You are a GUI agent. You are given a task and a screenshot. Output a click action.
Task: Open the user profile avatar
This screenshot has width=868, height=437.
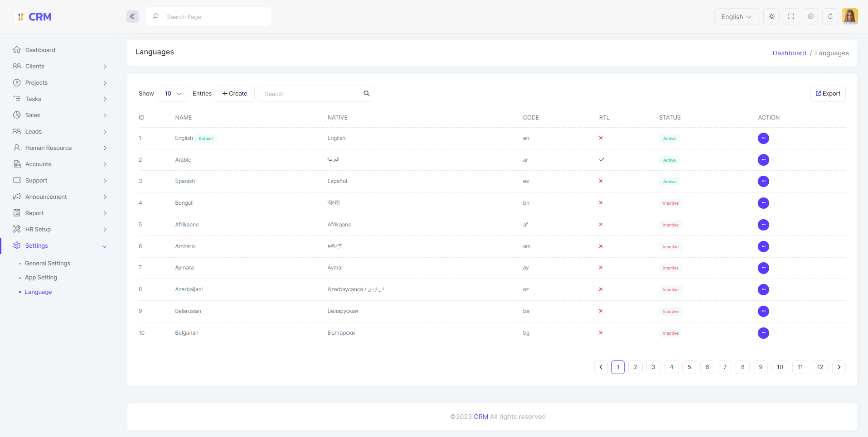(850, 17)
